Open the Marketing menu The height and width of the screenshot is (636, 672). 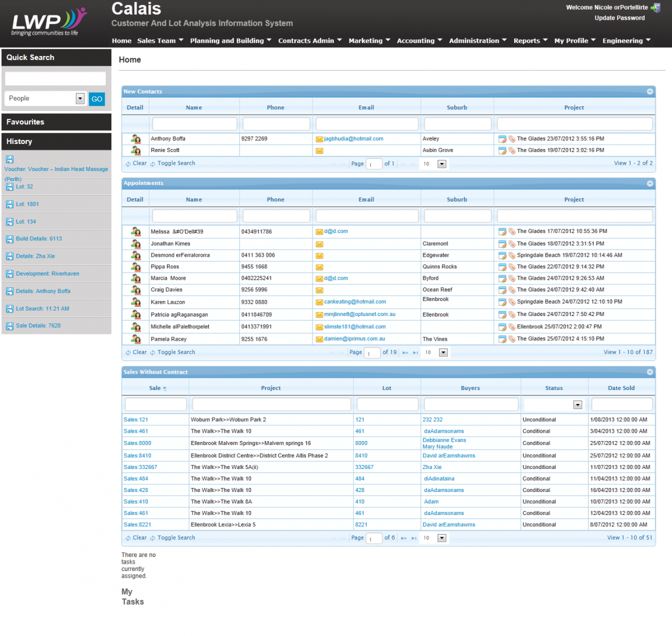(369, 41)
